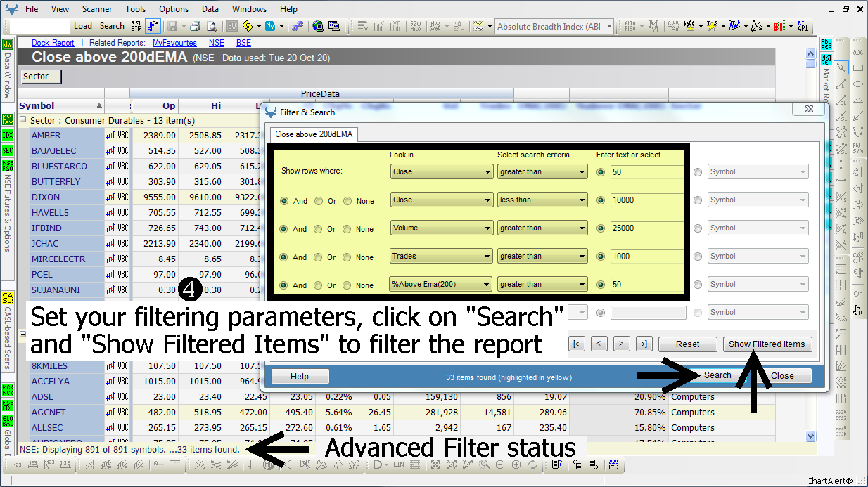868x487 pixels.
Task: Click the Sector grouping button
Action: point(41,77)
